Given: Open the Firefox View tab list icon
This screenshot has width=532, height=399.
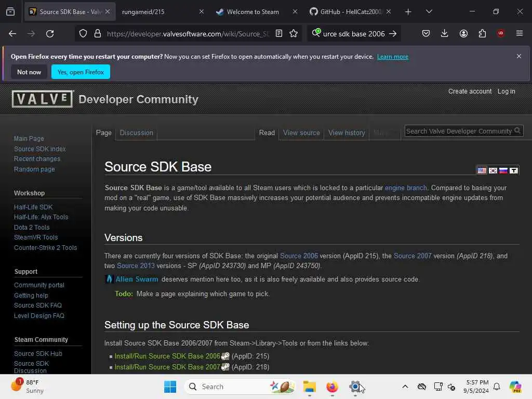Looking at the screenshot, I should tap(10, 12).
